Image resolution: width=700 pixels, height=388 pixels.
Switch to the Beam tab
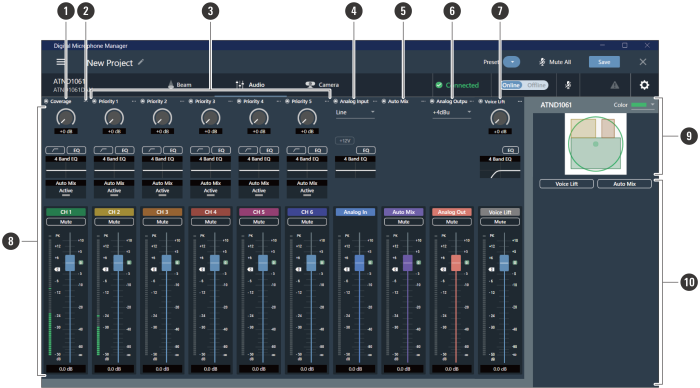pos(180,84)
